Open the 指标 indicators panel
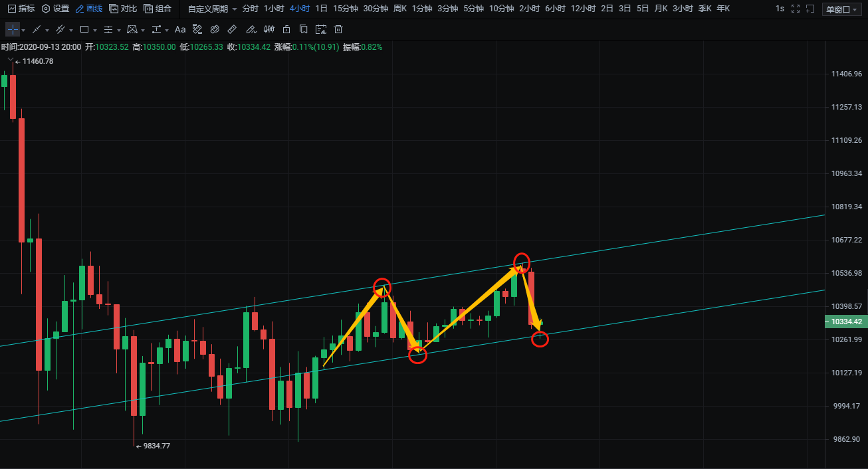Viewport: 868px width, 469px height. pos(21,9)
